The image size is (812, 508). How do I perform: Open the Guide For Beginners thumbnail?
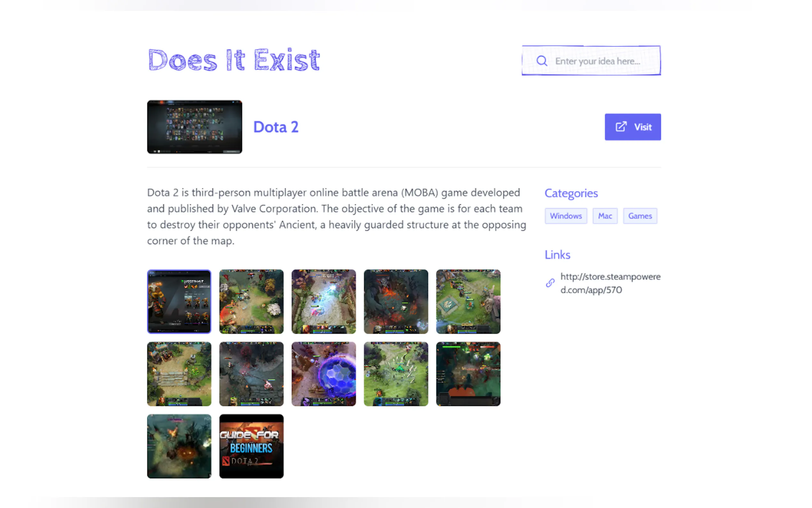tap(251, 446)
